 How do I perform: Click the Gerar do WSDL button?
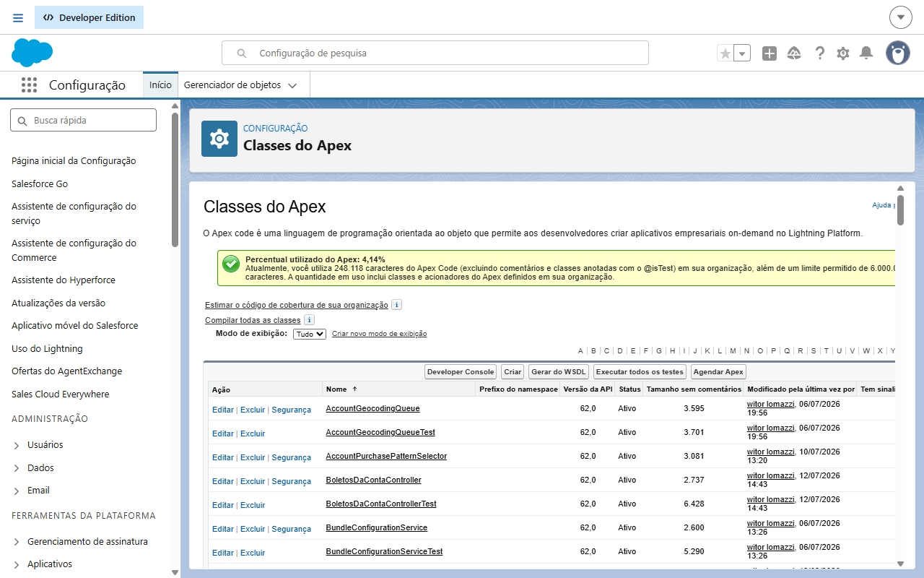[x=559, y=372]
